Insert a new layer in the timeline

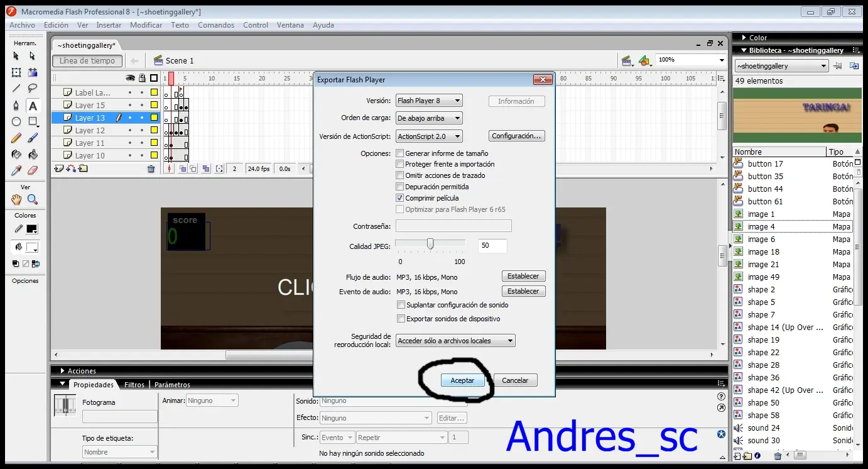coord(59,168)
